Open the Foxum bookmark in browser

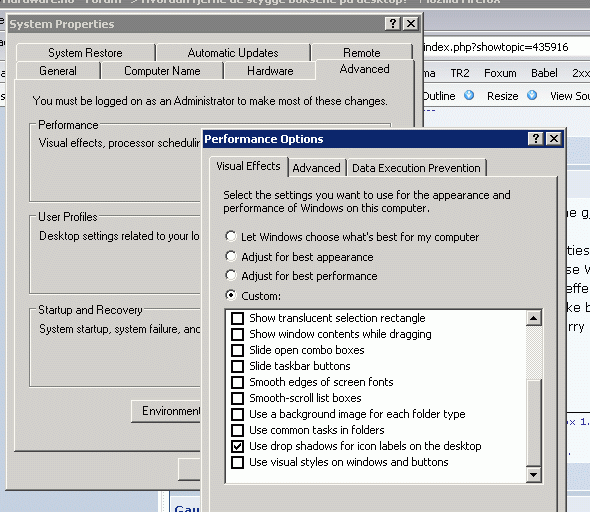[500, 73]
